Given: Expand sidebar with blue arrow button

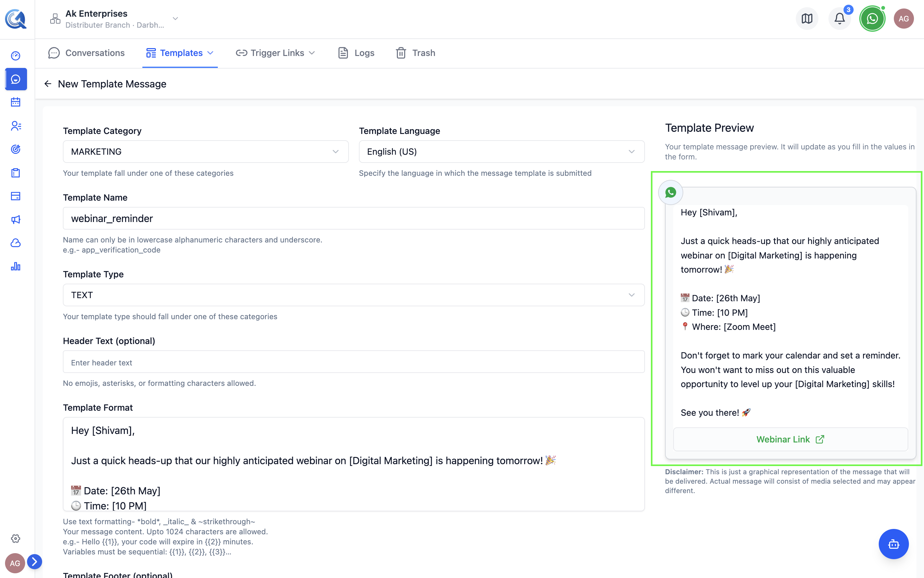Looking at the screenshot, I should click(x=34, y=562).
